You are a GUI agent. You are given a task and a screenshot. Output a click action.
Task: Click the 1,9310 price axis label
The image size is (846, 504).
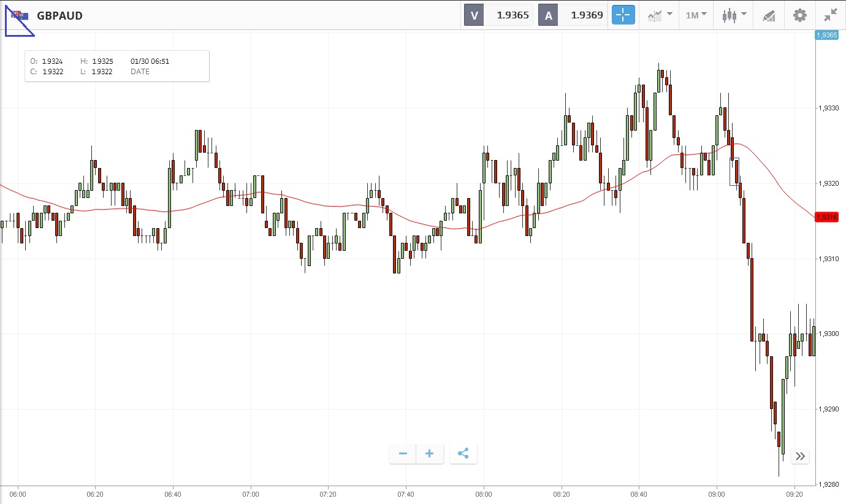click(829, 259)
